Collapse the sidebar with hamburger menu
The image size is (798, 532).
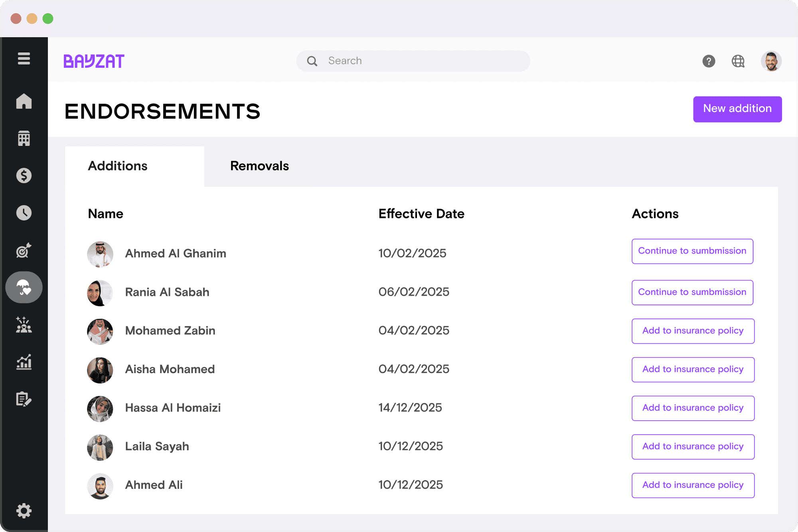click(x=24, y=58)
